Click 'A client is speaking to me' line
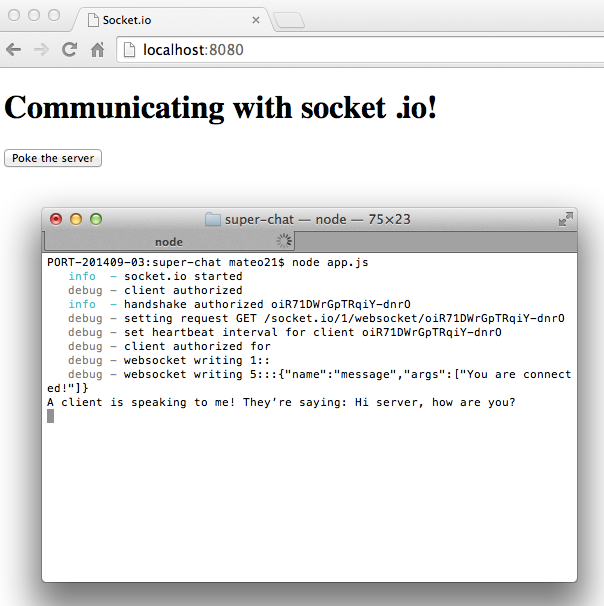The image size is (604, 606). [x=281, y=402]
